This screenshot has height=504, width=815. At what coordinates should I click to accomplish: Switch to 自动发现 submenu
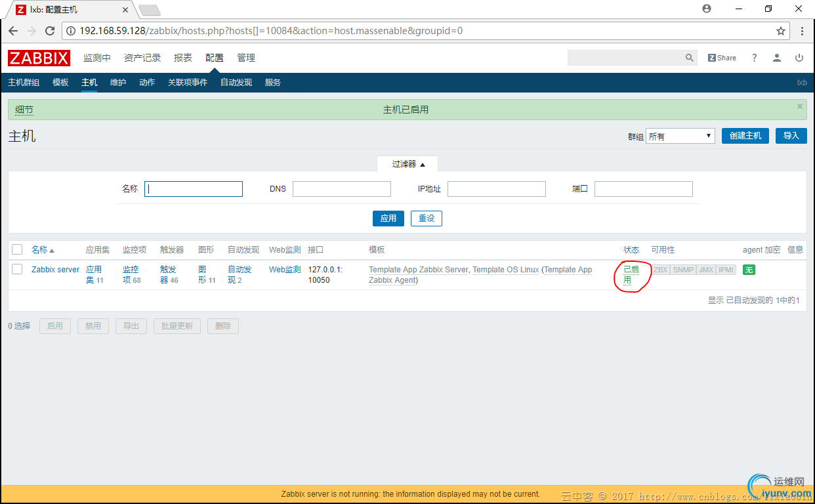[x=236, y=82]
